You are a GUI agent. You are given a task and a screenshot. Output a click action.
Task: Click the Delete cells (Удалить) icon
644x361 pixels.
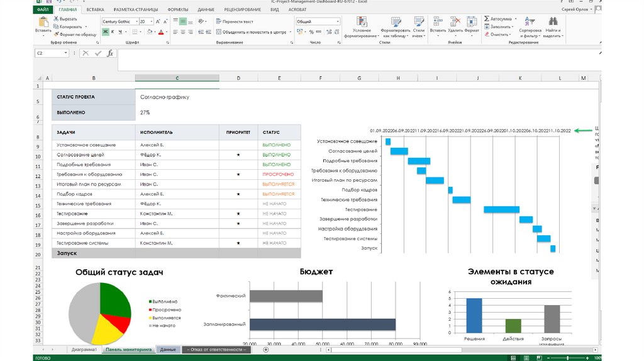(455, 22)
